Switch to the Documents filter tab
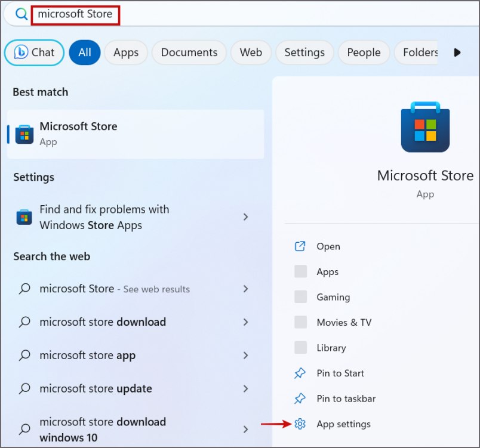Viewport: 480px width, 448px height. (x=189, y=52)
